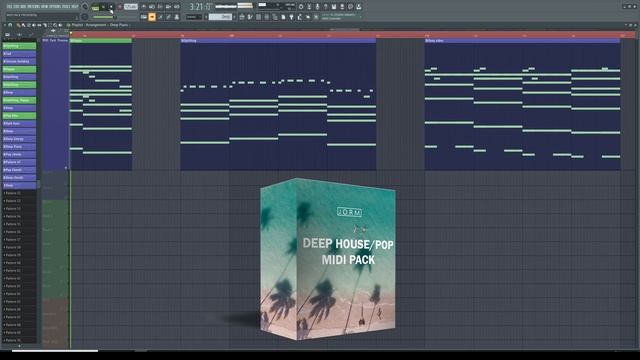
Task: Toggle loop recording
Action: coord(176,7)
